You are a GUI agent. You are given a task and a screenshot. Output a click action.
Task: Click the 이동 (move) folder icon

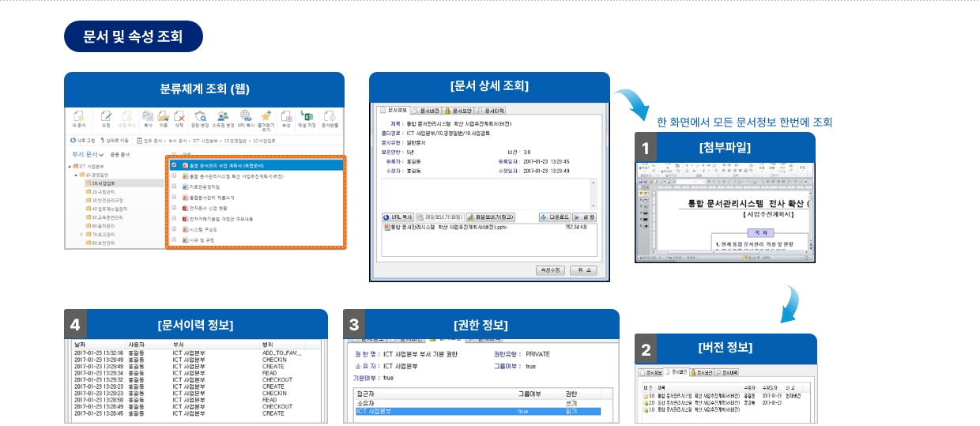click(x=164, y=117)
